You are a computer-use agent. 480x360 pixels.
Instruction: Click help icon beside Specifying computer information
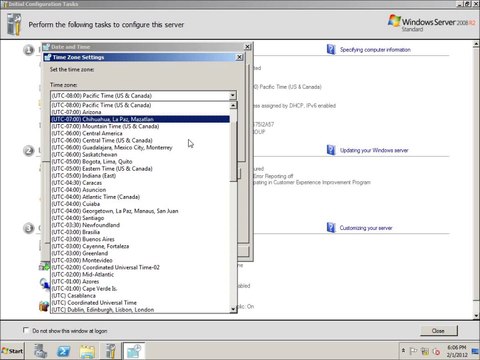pos(331,49)
